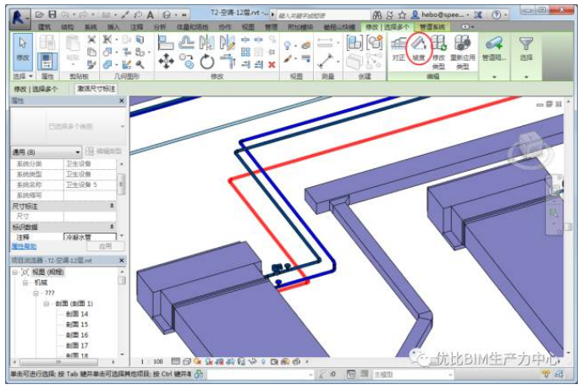Select the Mirror Pick Axis tool
Image resolution: width=588 pixels, height=390 pixels.
206,42
